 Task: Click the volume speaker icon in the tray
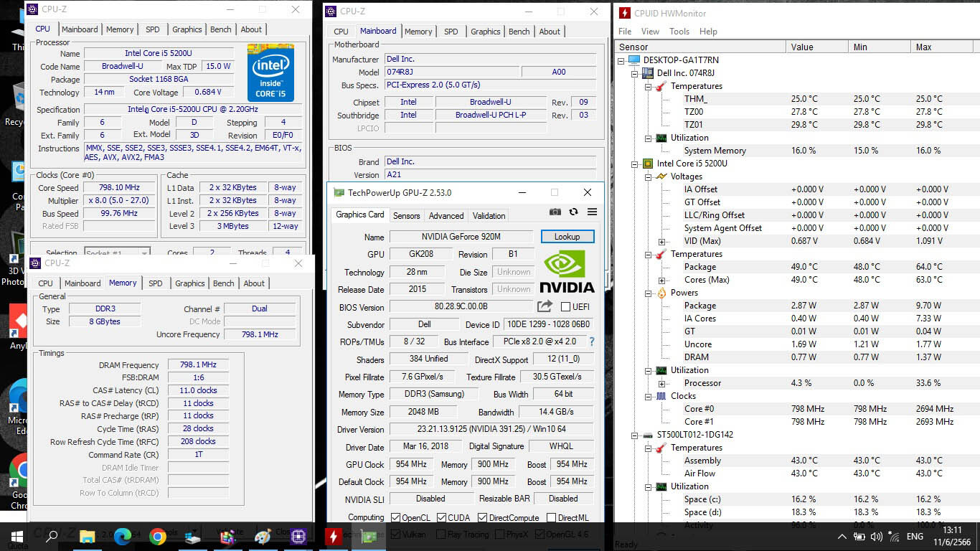pyautogui.click(x=876, y=537)
